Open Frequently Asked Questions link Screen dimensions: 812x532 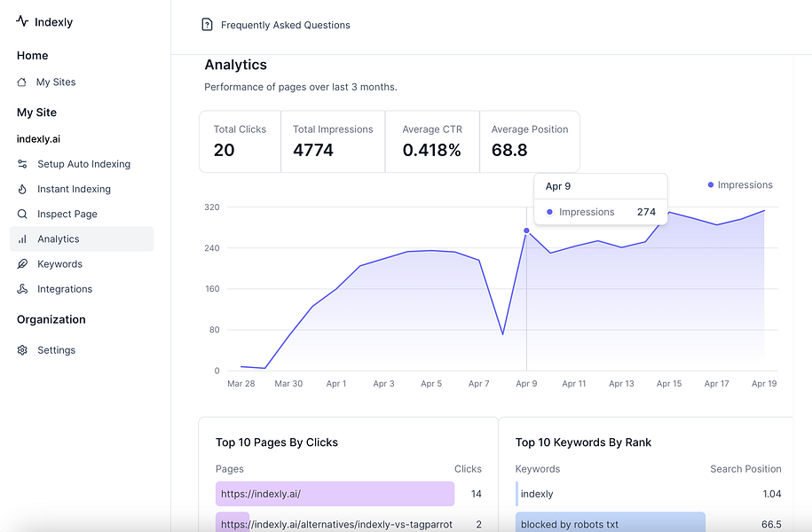pos(286,25)
